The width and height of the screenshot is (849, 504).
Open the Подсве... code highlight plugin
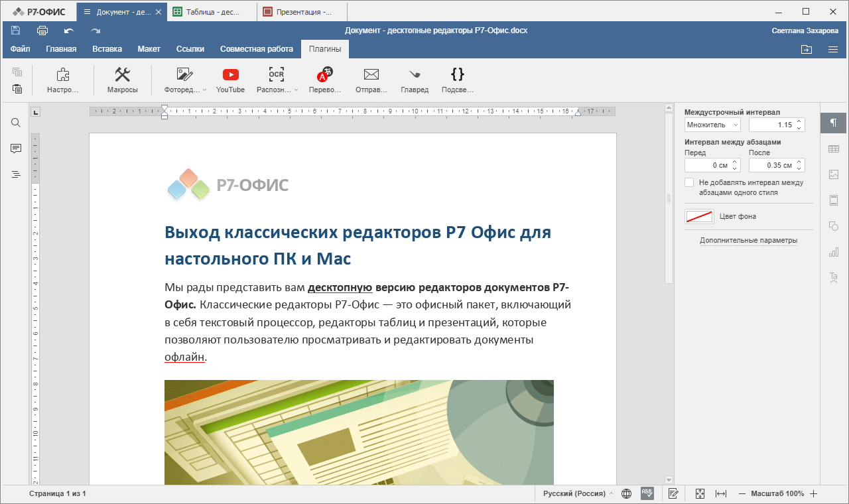(458, 81)
